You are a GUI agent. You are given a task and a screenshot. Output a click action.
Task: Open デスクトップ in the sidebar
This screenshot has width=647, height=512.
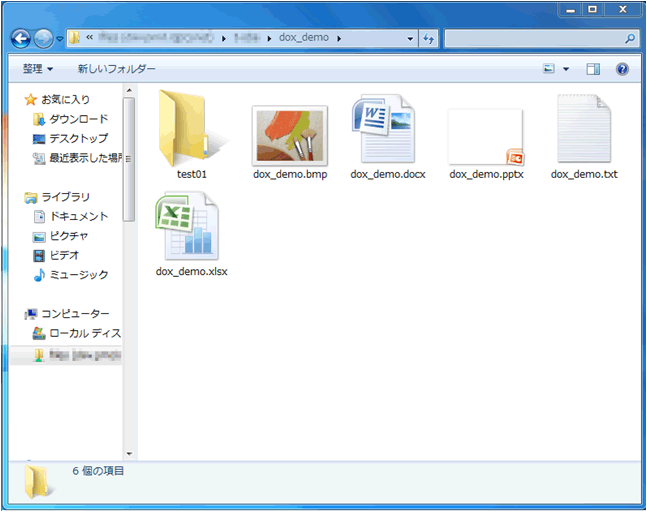pyautogui.click(x=78, y=138)
